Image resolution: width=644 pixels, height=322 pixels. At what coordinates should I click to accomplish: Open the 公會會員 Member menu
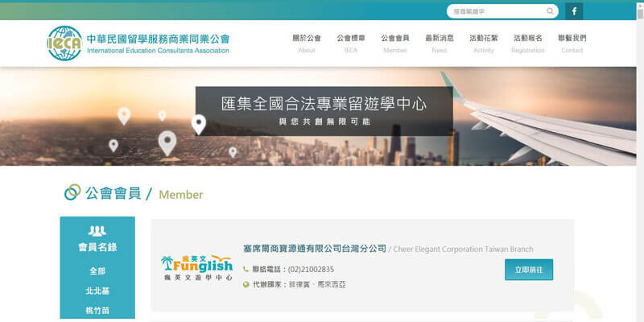pyautogui.click(x=395, y=43)
